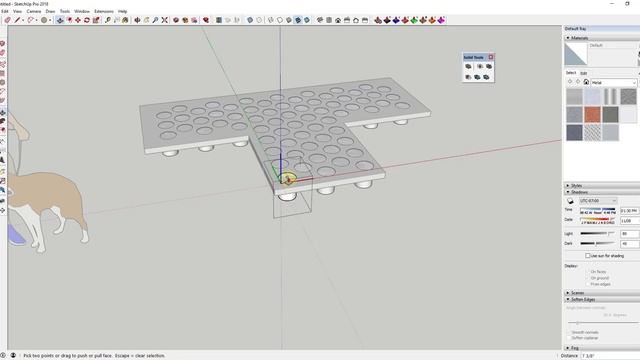Activate the Pan hand tool
The height and width of the screenshot is (360, 640).
point(146,20)
